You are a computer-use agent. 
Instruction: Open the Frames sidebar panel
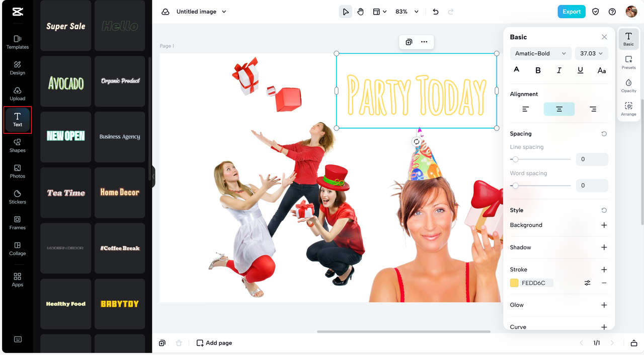point(18,223)
